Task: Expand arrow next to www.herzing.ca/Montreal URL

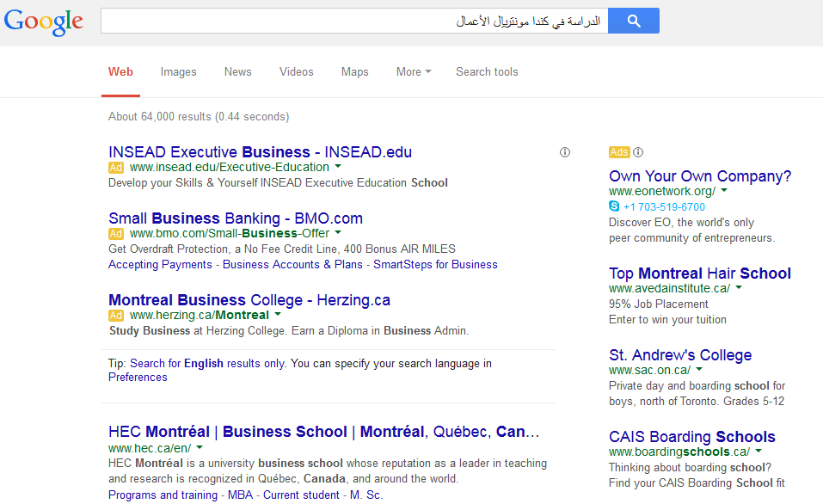Action: (278, 315)
